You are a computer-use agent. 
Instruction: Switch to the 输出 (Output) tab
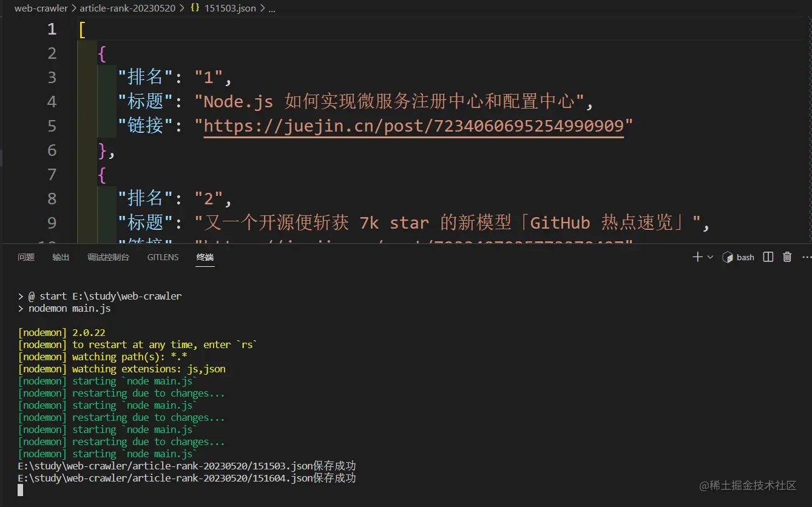coord(61,257)
